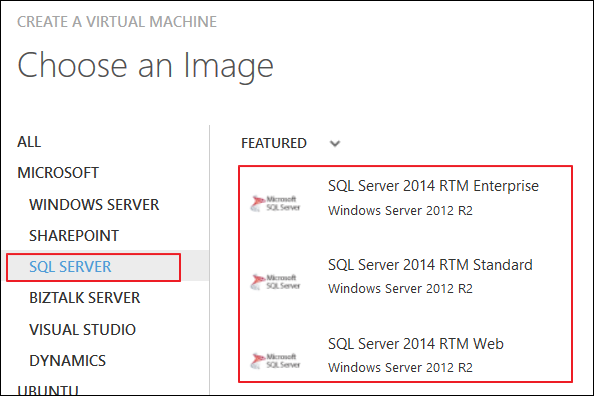
Task: Click the Choose an Image title
Action: point(145,66)
